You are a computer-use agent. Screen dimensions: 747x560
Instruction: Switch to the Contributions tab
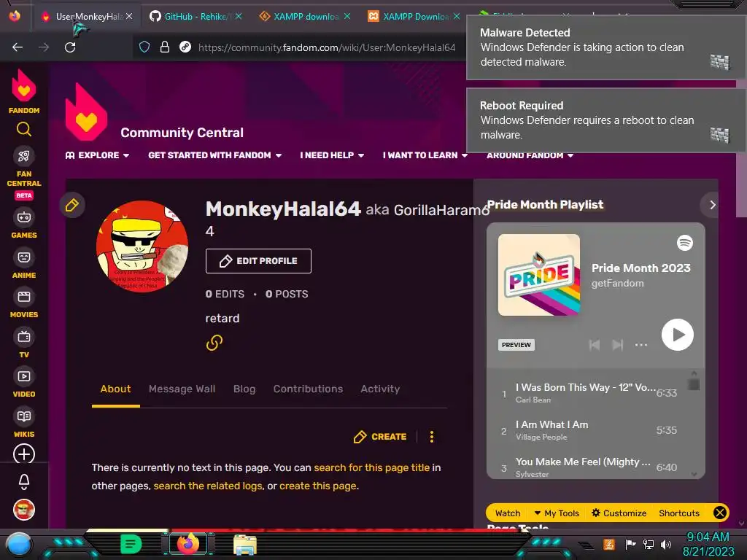click(309, 389)
